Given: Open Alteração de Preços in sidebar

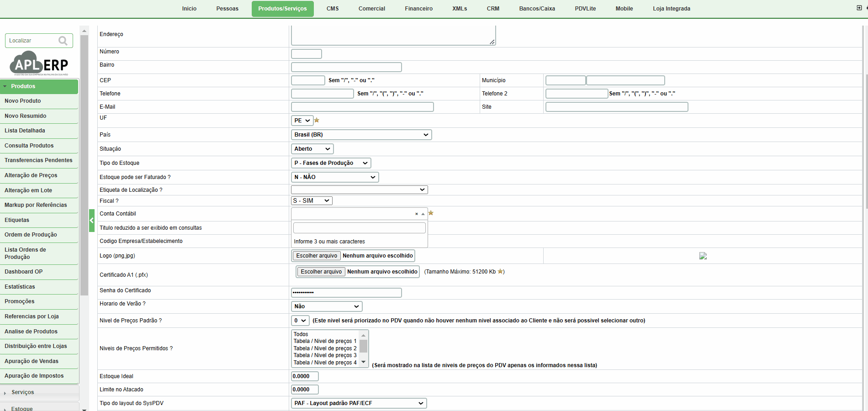Looking at the screenshot, I should (39, 175).
